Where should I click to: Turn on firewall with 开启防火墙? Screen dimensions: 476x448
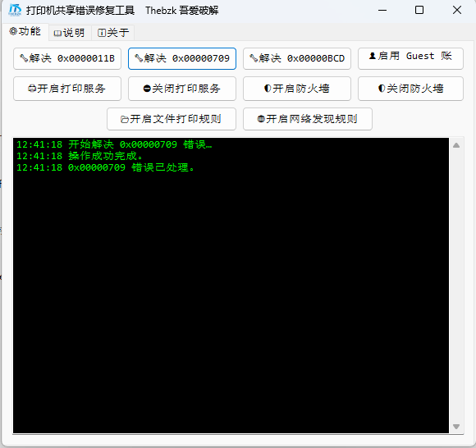pos(297,89)
